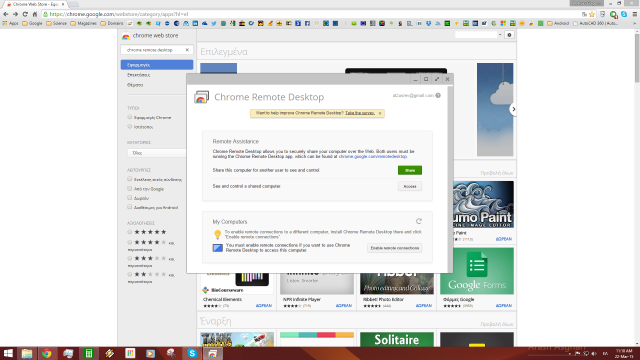Image resolution: width=640 pixels, height=360 pixels.
Task: Dismiss the survey notification banner
Action: point(380,113)
